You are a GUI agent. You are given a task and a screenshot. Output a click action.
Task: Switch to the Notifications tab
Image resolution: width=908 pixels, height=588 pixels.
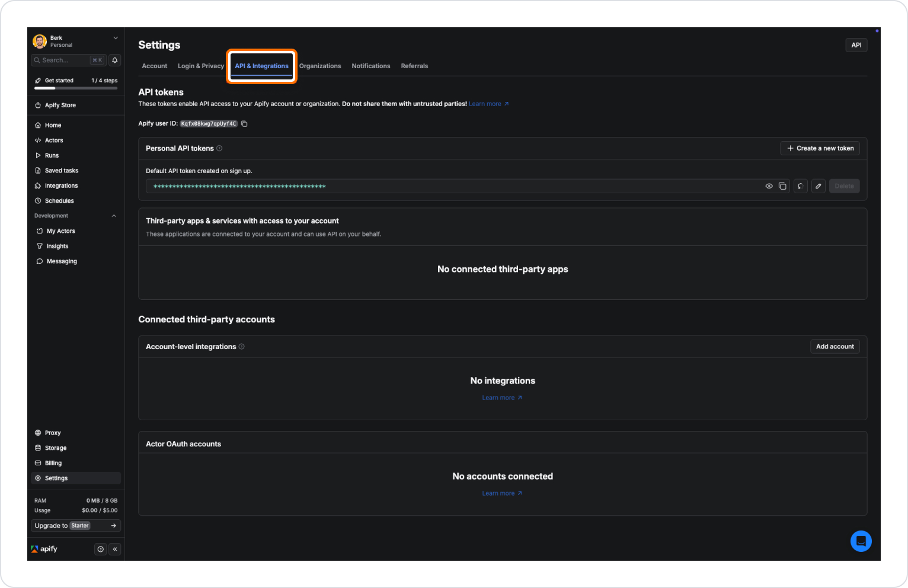tap(371, 66)
